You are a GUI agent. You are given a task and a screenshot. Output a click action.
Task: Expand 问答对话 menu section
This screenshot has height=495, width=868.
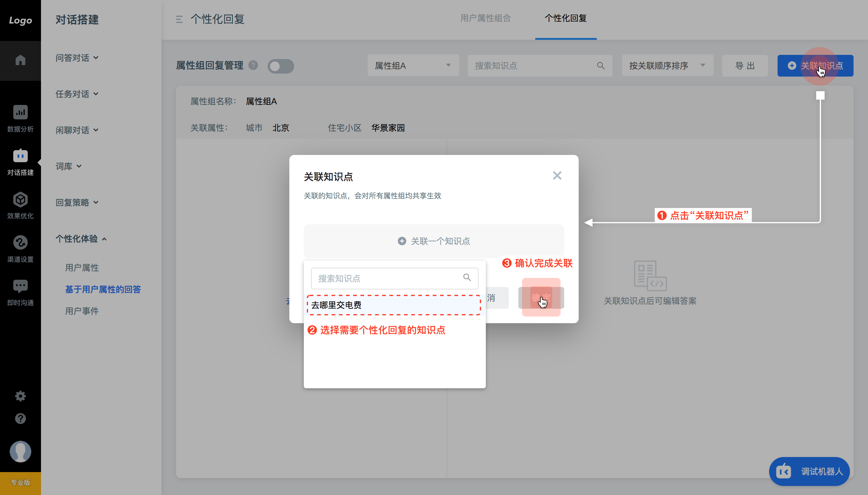pos(77,58)
